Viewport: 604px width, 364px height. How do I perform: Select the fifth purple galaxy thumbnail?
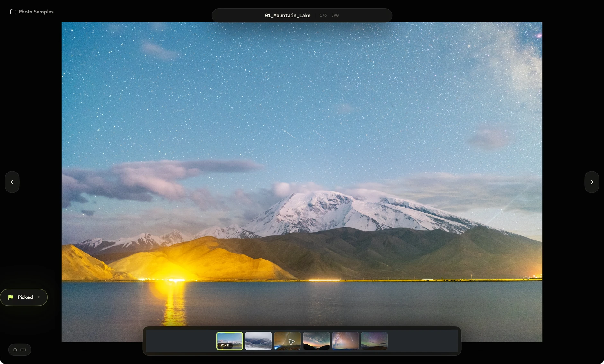pos(345,341)
